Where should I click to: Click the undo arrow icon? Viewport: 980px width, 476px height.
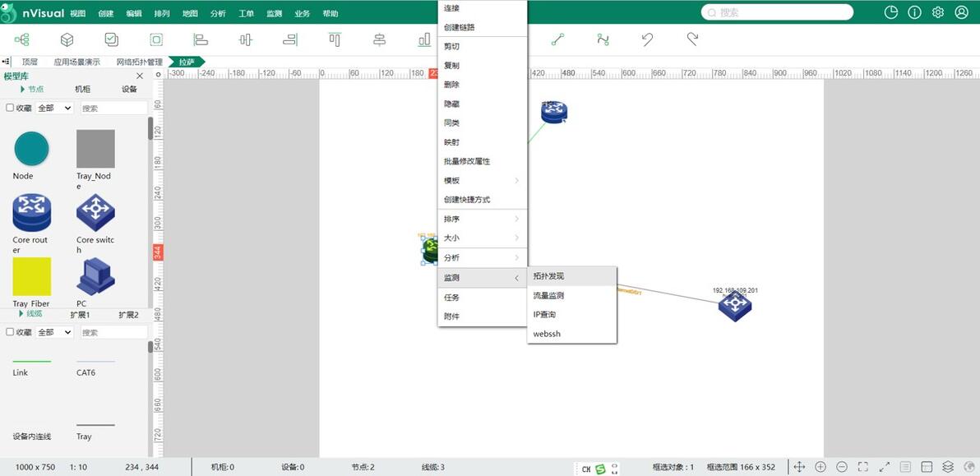pyautogui.click(x=647, y=39)
